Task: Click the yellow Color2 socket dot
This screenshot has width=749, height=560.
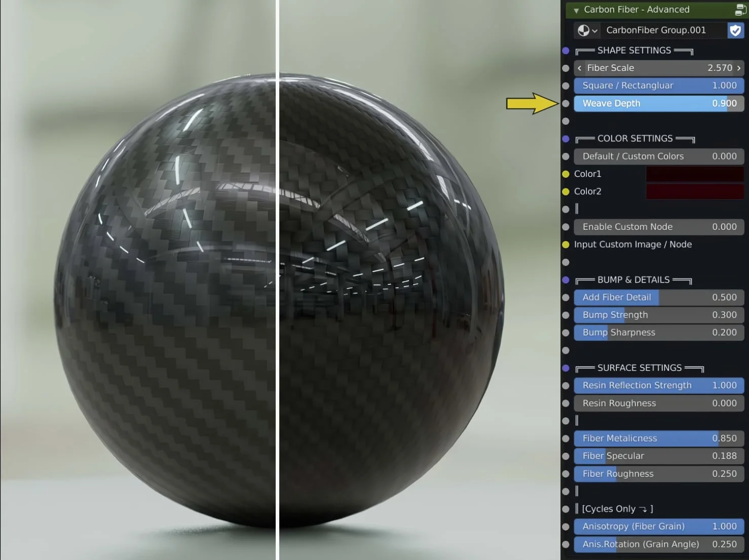Action: [x=566, y=191]
